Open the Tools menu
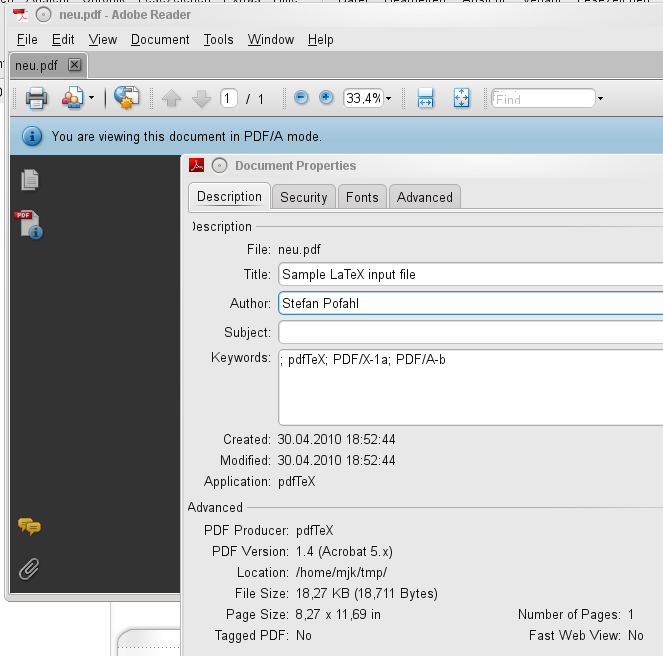This screenshot has height=656, width=663. tap(219, 40)
